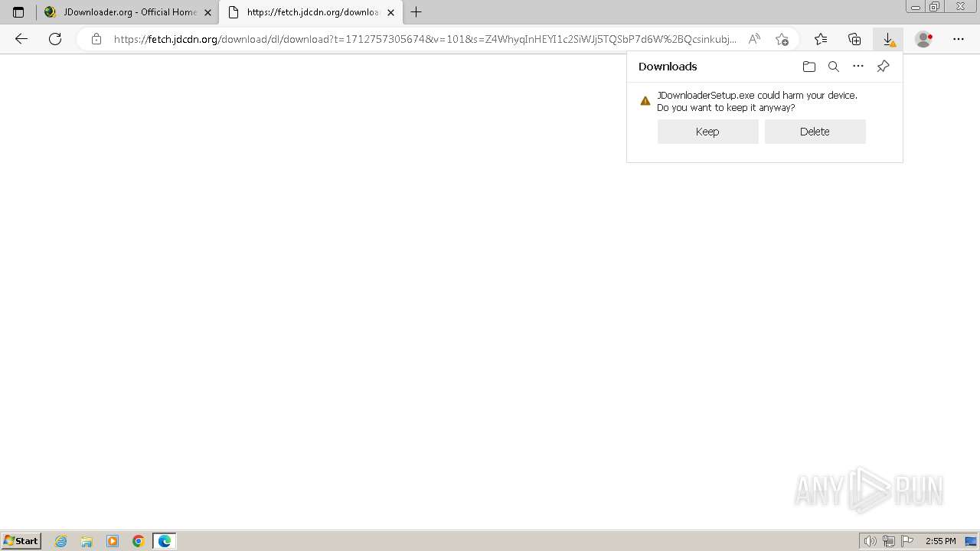Screen dimensions: 980x551
Task: Toggle the Downloads toolbar button
Action: pos(888,39)
